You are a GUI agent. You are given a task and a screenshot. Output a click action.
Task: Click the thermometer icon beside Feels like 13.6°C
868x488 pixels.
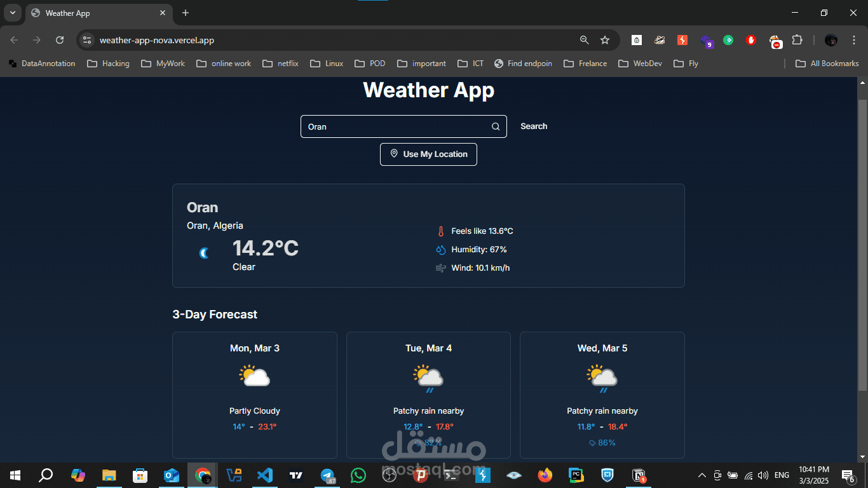441,231
